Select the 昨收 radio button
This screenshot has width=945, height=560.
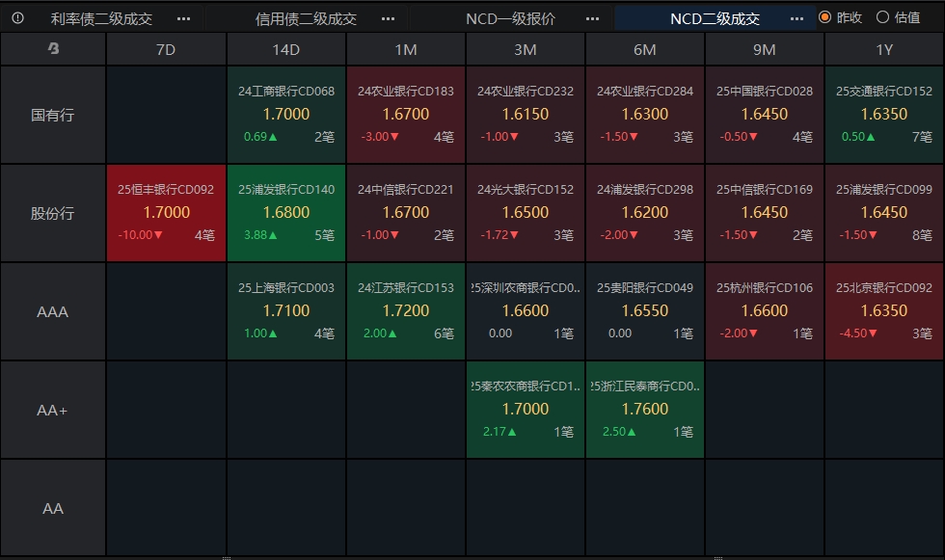point(825,17)
